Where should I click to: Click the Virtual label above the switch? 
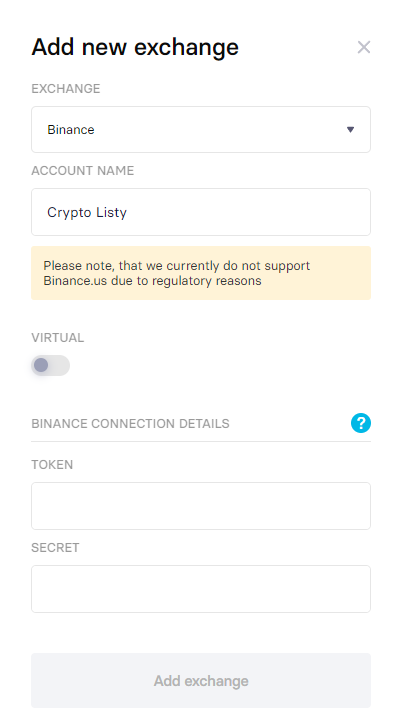point(58,338)
